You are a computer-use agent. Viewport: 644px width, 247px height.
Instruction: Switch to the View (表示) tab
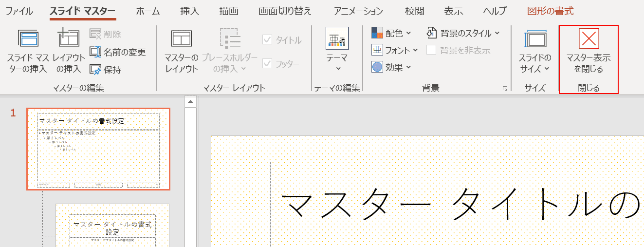coord(454,11)
